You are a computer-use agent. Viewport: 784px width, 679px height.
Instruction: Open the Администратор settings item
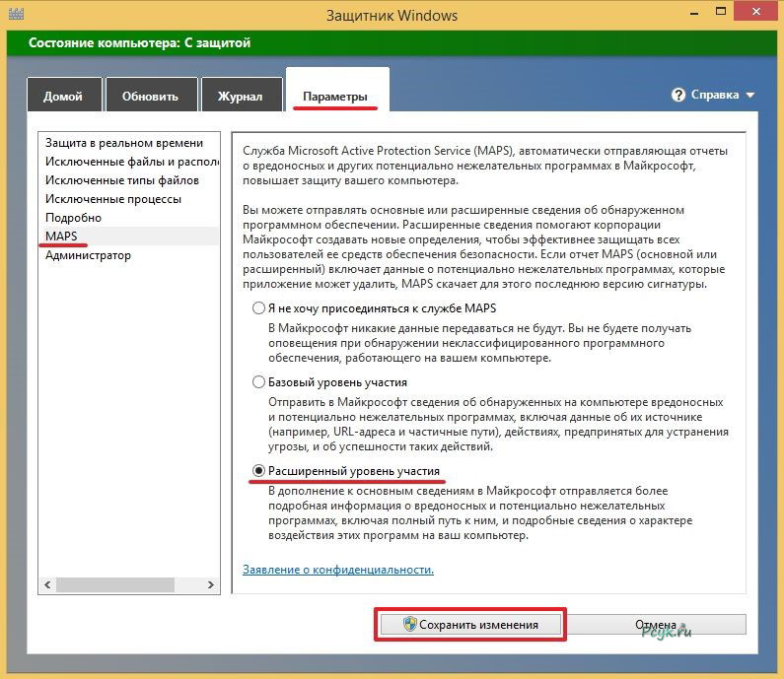[128, 255]
